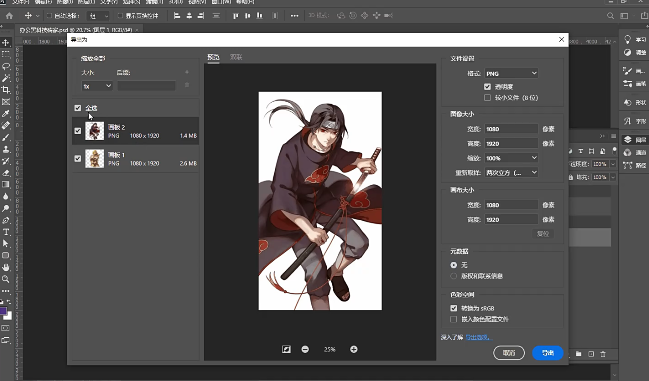Click the foreground purple color swatch
Screen dimensions: 649x381
click(3, 311)
